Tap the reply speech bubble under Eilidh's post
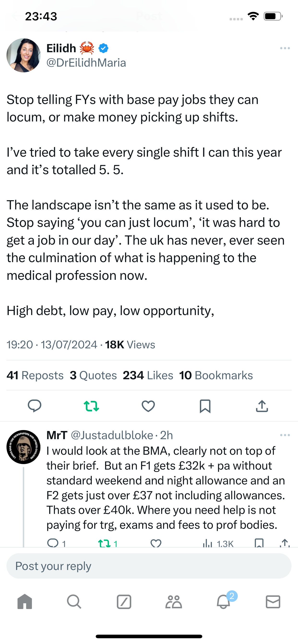The image size is (298, 644). (35, 406)
